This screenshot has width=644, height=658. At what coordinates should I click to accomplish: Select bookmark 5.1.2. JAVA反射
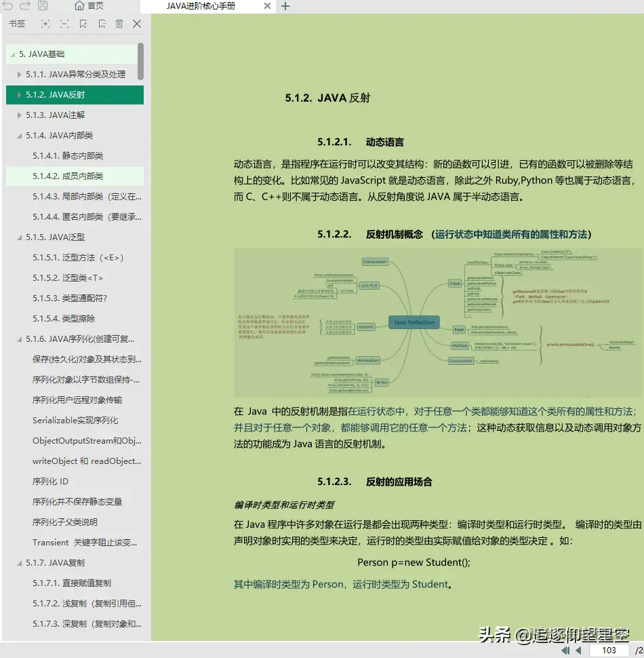click(x=56, y=95)
